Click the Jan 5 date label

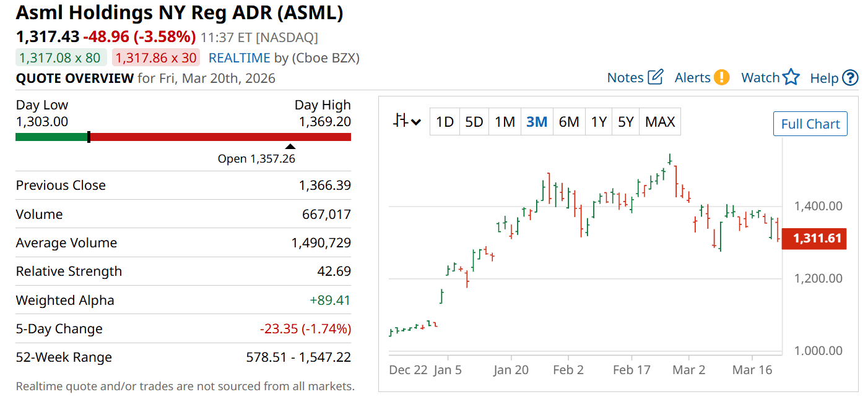pos(449,370)
